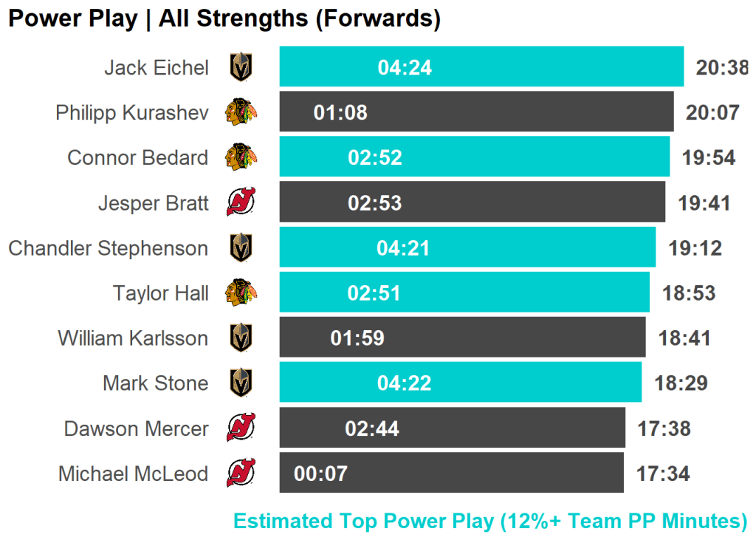Screen dimensions: 756x540
Task: Click the Devils logo next to Jesper Bratt
Action: [x=241, y=203]
